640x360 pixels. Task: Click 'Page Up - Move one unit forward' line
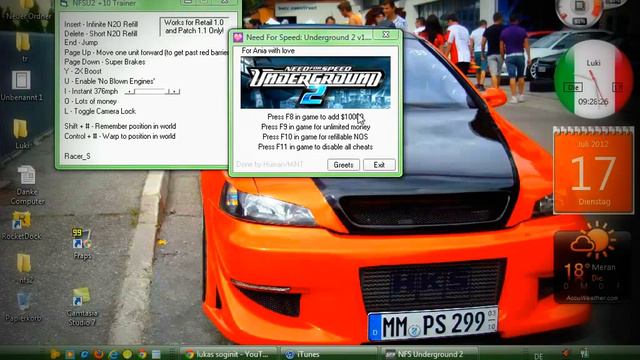146,52
